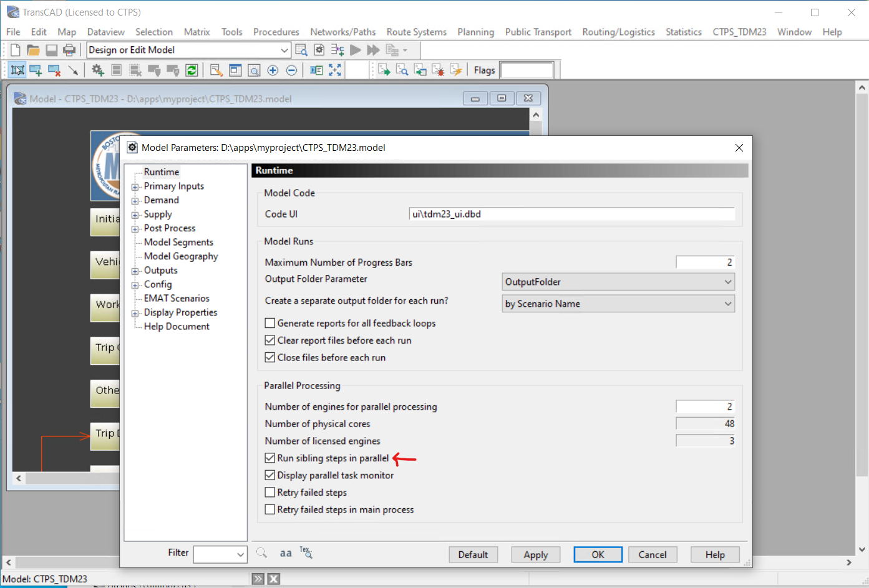Enable Generate reports for all feedback loops
The height and width of the screenshot is (588, 869).
coord(270,323)
